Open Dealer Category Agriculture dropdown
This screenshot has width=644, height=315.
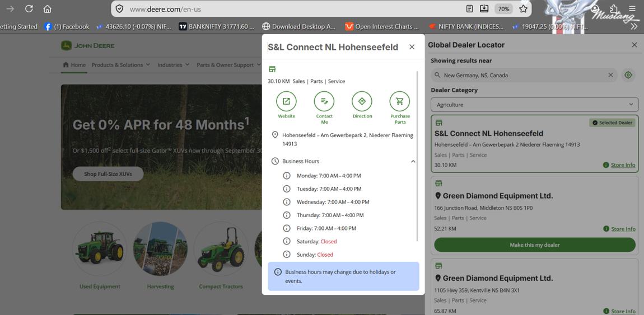click(x=535, y=105)
